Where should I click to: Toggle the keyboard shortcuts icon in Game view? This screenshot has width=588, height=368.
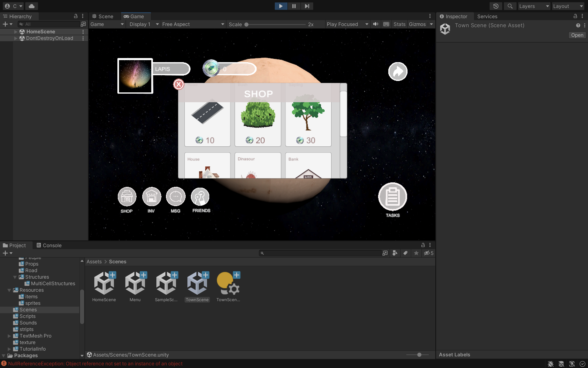386,24
